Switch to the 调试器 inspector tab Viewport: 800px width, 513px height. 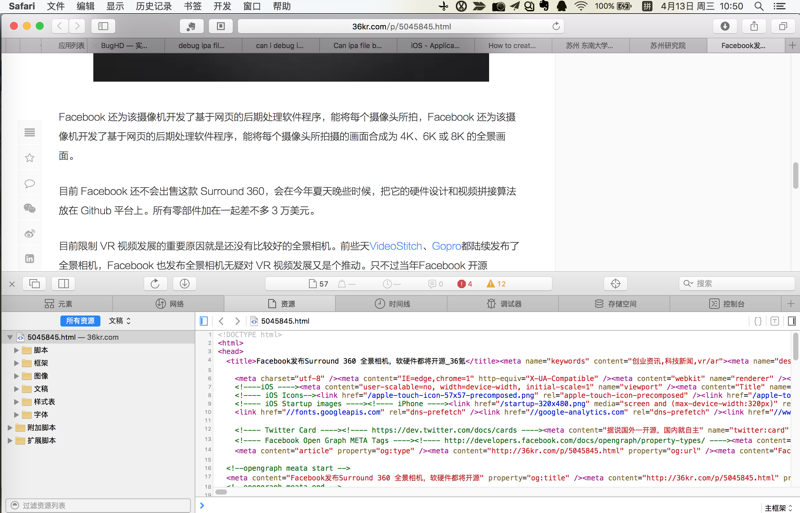(x=504, y=304)
